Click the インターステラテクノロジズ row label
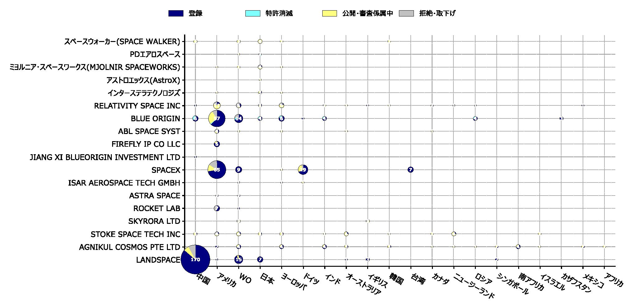 pos(144,93)
